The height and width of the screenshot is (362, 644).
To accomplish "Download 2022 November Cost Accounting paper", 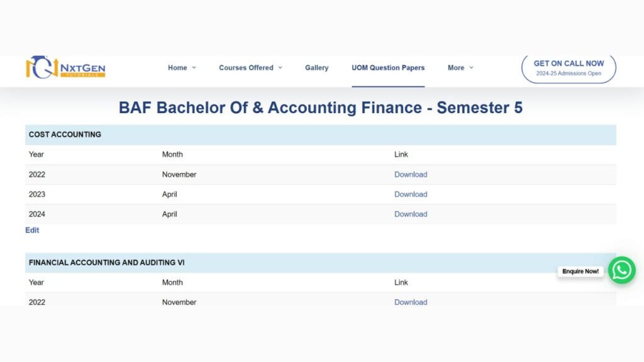I will (410, 175).
